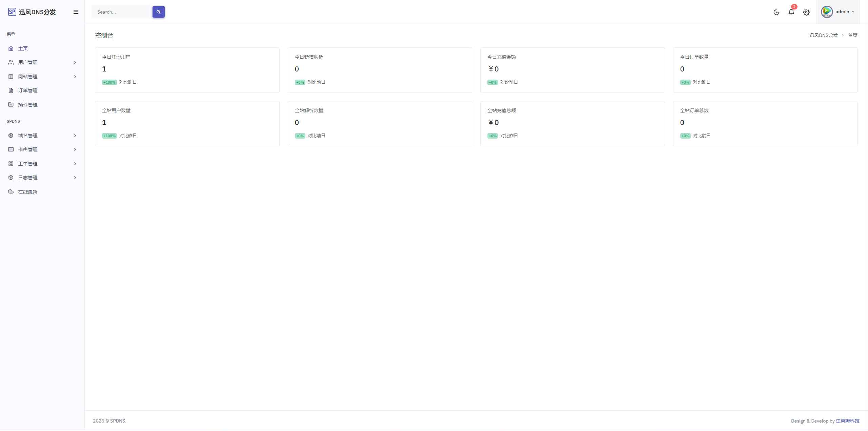Toggle the 工单管理 menu item
This screenshot has width=868, height=431.
(x=42, y=163)
